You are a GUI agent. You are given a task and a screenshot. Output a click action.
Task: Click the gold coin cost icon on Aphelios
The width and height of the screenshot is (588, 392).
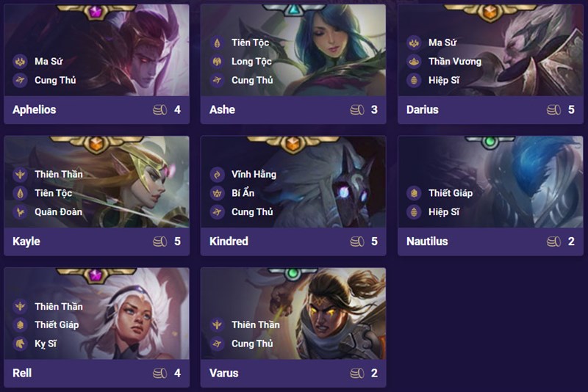[159, 109]
